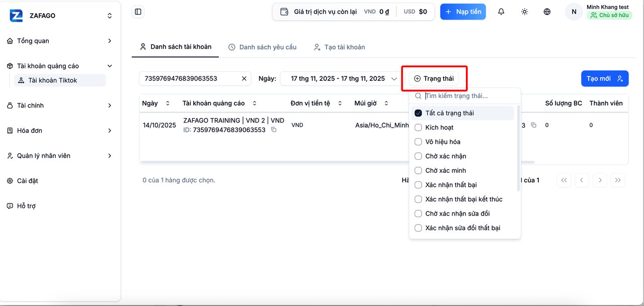Check the Kích hoạt status
This screenshot has height=306, width=644.
(x=418, y=128)
